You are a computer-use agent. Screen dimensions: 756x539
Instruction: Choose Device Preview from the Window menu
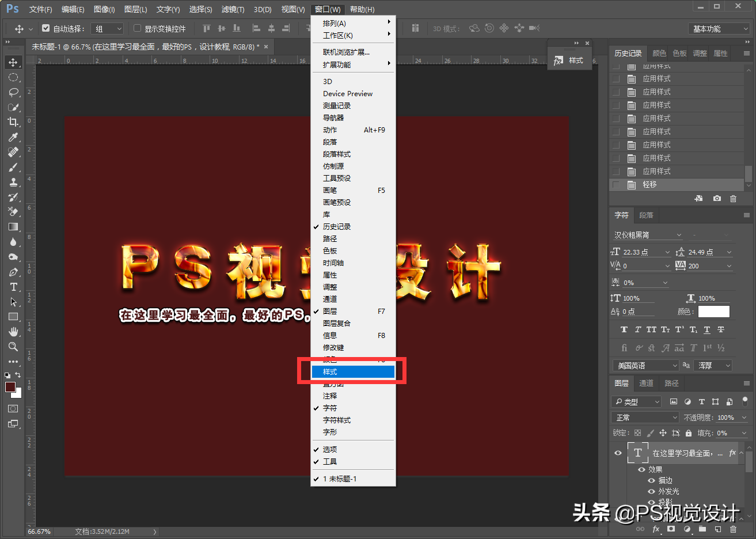[353, 94]
